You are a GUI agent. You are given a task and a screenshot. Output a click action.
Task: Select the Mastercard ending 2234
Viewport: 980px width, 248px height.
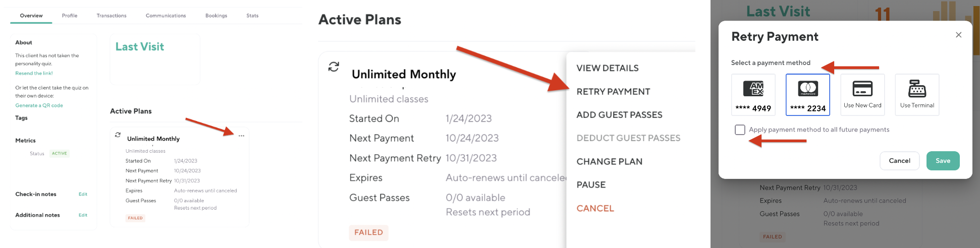point(807,95)
